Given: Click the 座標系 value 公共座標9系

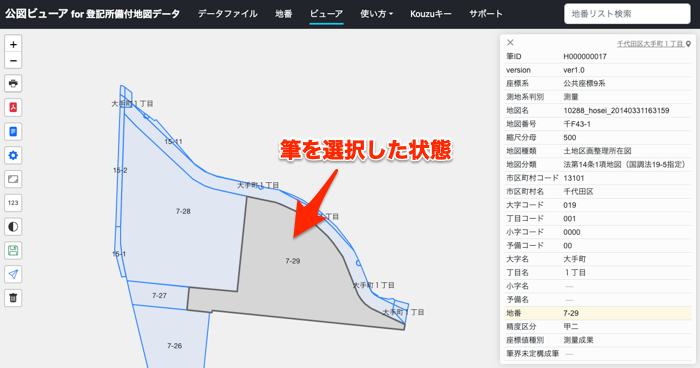Looking at the screenshot, I should click(x=584, y=84).
